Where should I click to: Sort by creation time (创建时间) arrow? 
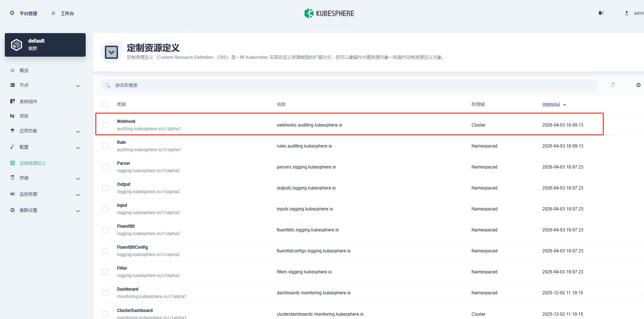(x=565, y=105)
